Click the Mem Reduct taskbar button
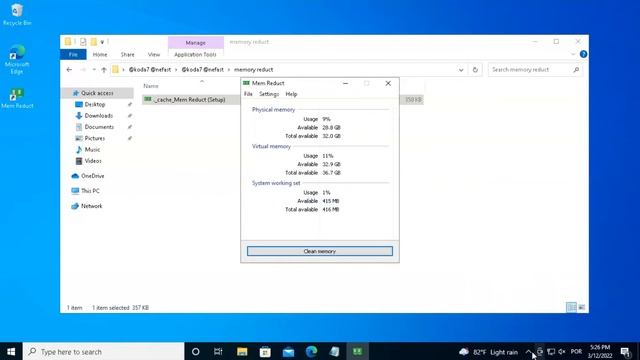This screenshot has height=360, width=640. (x=358, y=351)
